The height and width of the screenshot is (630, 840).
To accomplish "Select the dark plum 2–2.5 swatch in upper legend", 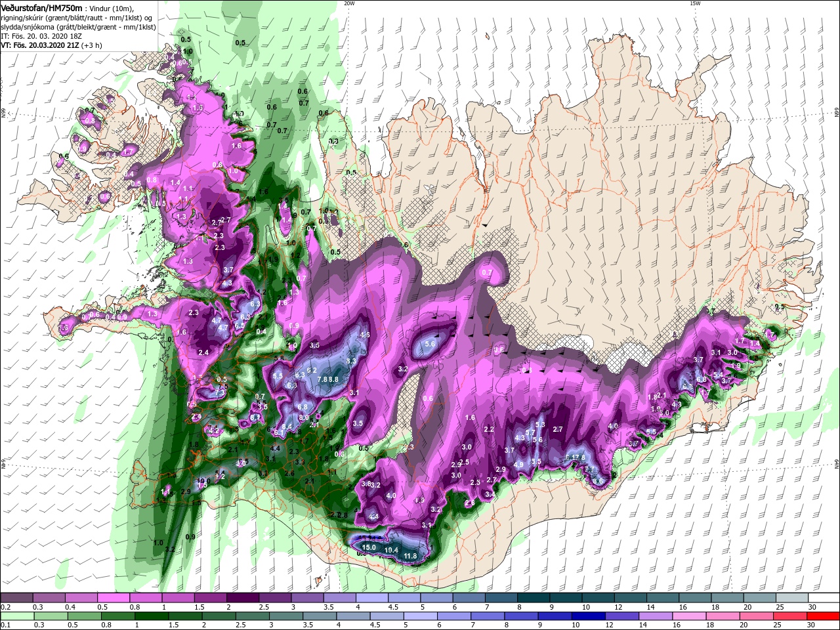I will (x=241, y=598).
